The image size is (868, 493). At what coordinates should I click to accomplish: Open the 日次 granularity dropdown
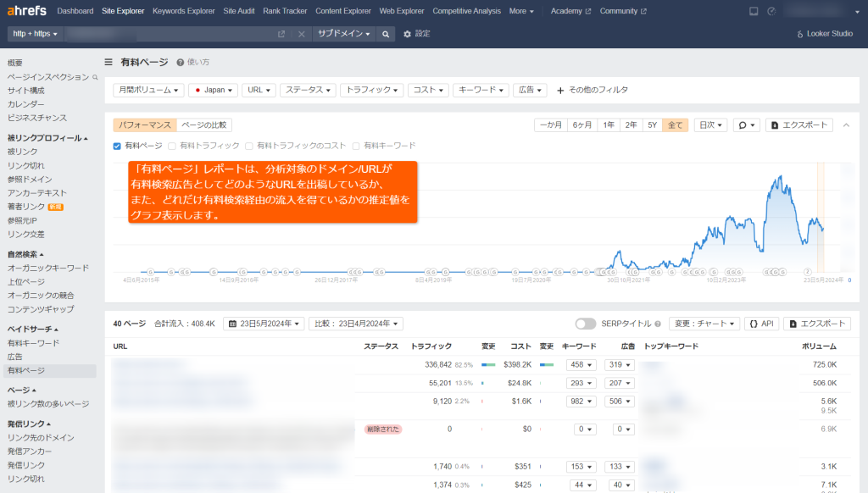tap(710, 124)
